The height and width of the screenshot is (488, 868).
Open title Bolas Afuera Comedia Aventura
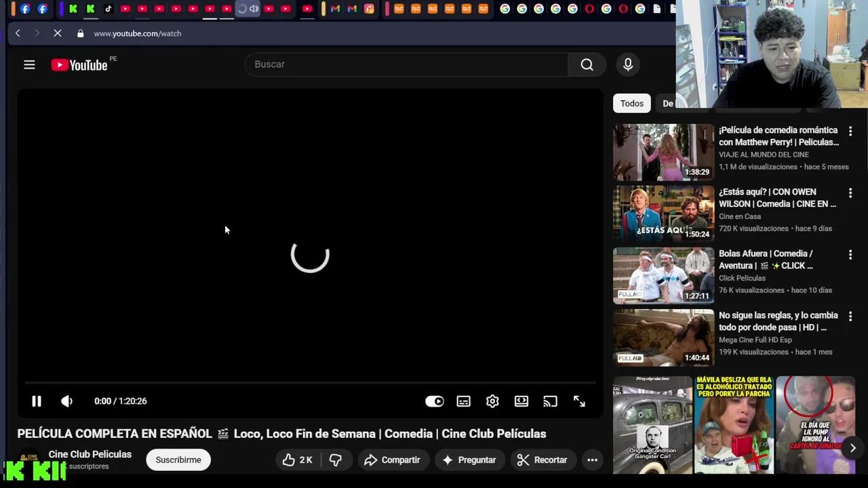[766, 260]
